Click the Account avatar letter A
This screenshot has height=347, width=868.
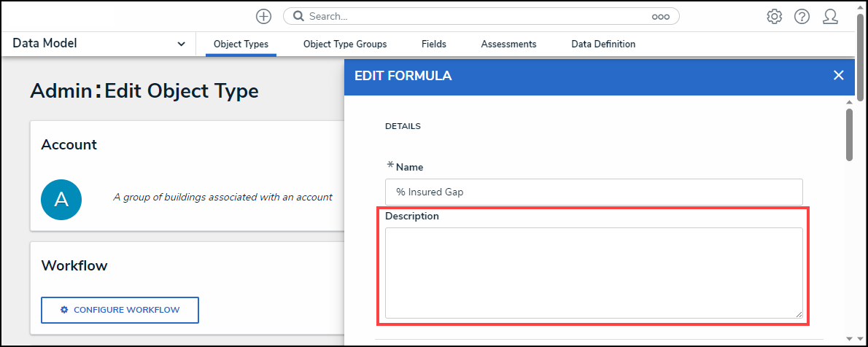[x=61, y=199]
